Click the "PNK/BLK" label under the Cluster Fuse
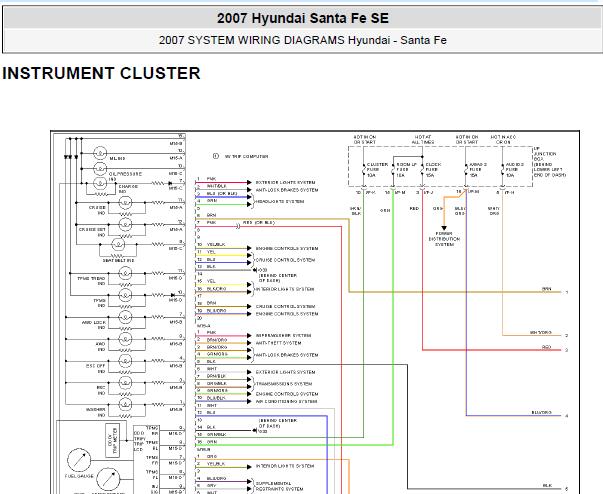The height and width of the screenshot is (494, 603). [356, 211]
